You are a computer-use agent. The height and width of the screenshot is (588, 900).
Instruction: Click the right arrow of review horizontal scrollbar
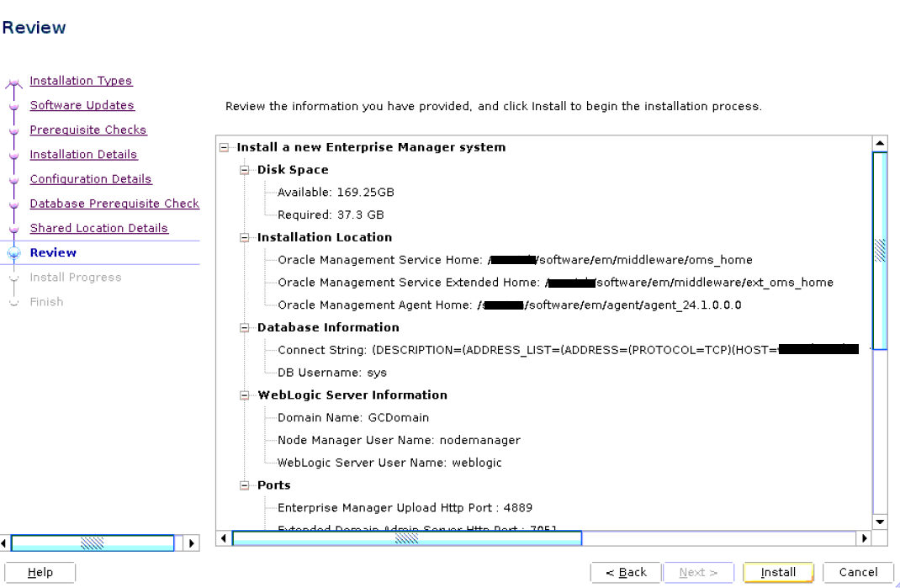click(x=864, y=538)
